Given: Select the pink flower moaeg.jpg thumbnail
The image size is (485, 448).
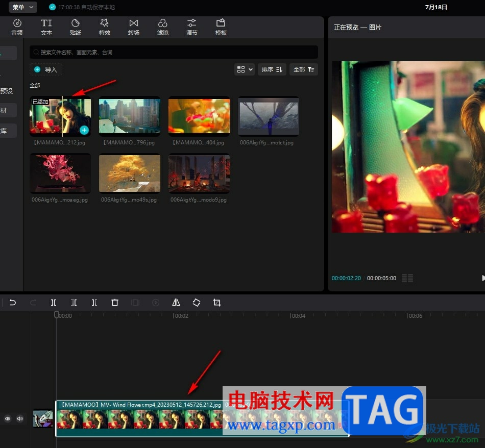Looking at the screenshot, I should tap(60, 173).
